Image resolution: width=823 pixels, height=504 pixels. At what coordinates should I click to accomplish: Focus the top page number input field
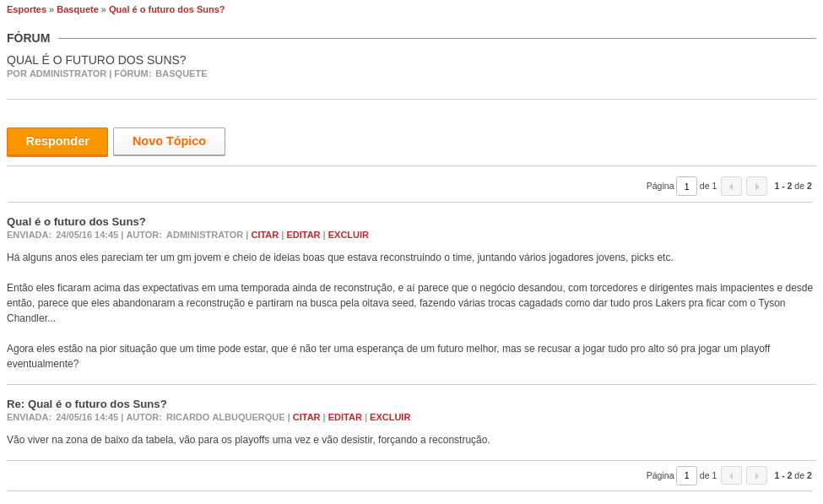click(686, 187)
